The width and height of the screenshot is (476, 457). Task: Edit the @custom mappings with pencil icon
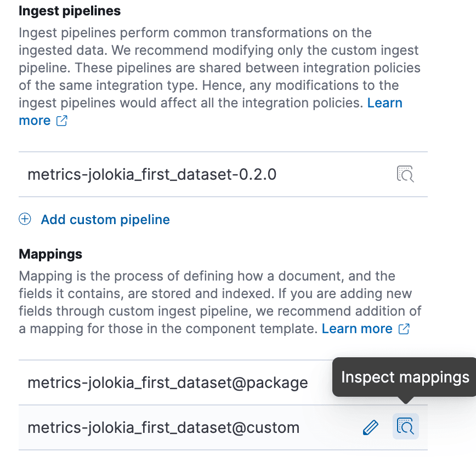[x=371, y=427]
